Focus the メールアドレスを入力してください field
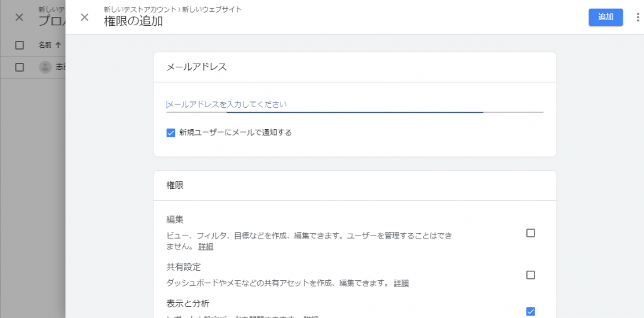The height and width of the screenshot is (318, 644). pyautogui.click(x=355, y=105)
